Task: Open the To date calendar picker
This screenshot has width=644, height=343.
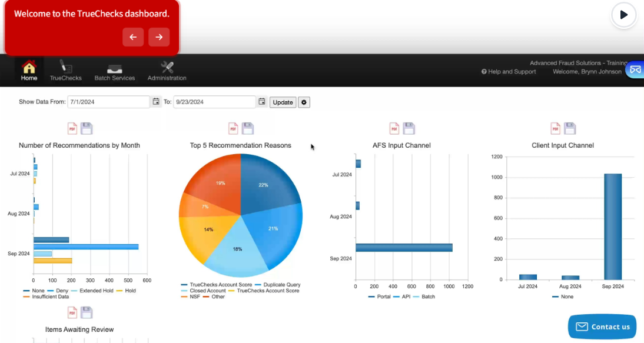Action: click(262, 101)
